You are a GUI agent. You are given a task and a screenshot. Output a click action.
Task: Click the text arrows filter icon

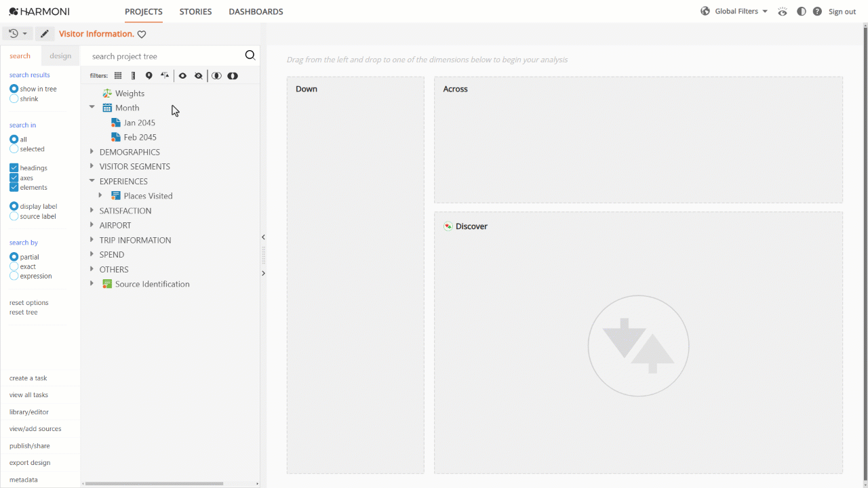165,76
